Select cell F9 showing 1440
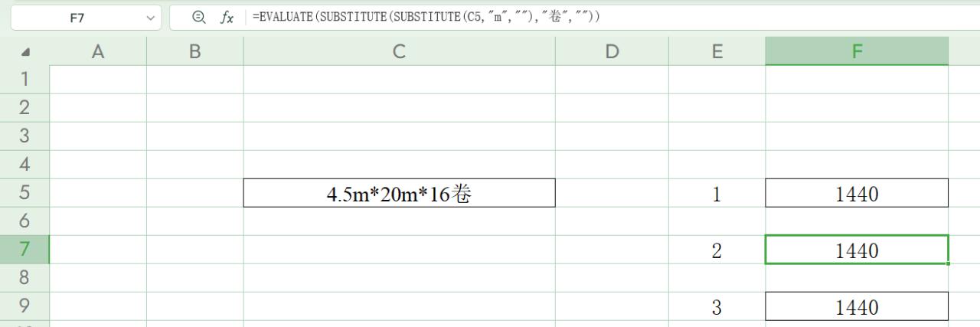Screen dimensions: 980x327 (x=856, y=307)
